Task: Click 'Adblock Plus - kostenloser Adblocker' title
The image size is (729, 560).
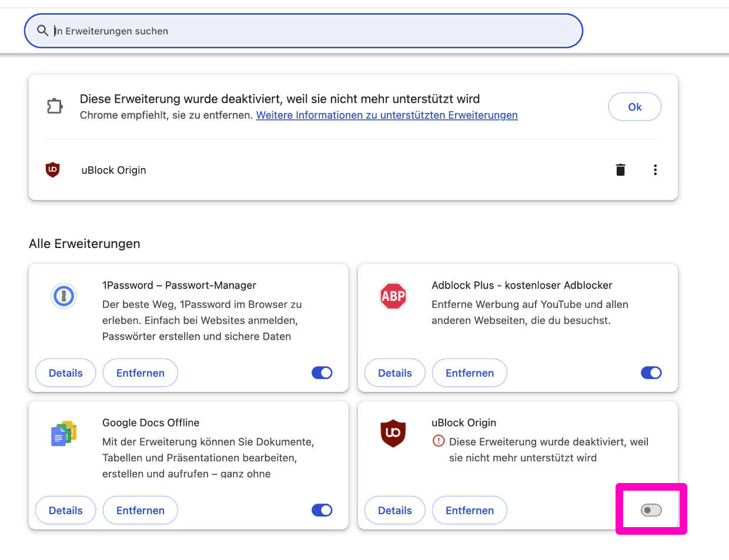Action: click(x=522, y=285)
